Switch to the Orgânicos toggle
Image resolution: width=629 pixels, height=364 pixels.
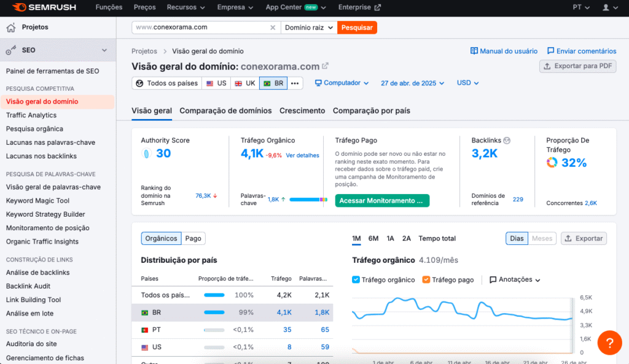pyautogui.click(x=162, y=239)
